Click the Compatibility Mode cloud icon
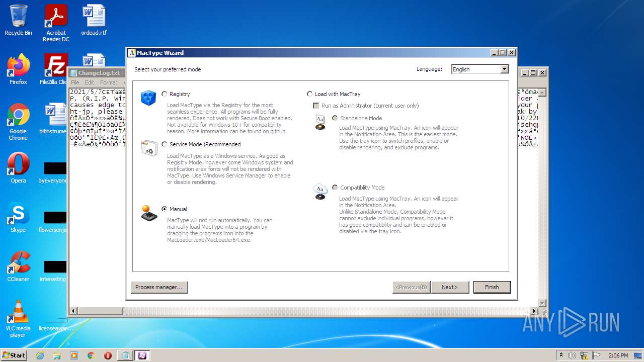Screen dimensions: 644x362 pyautogui.click(x=320, y=192)
